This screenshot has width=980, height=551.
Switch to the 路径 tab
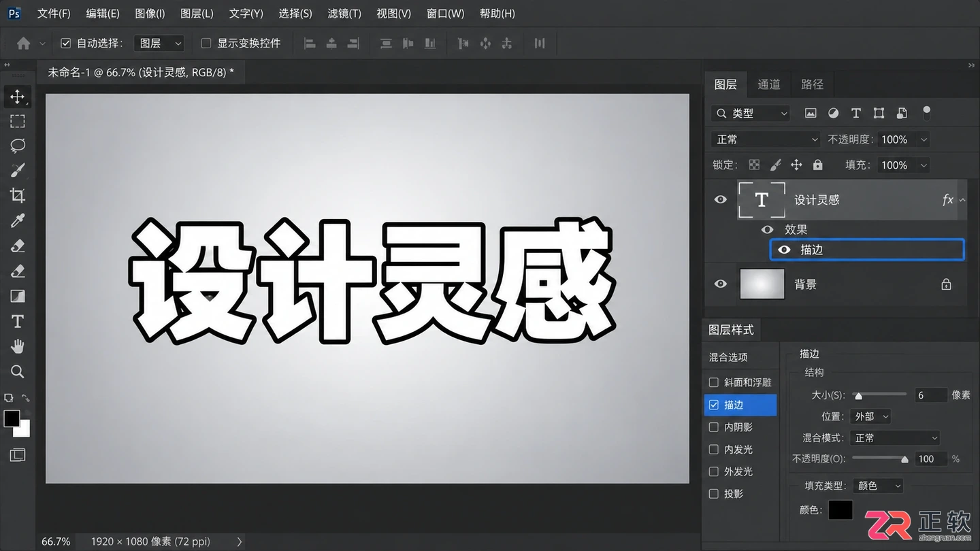pos(812,84)
